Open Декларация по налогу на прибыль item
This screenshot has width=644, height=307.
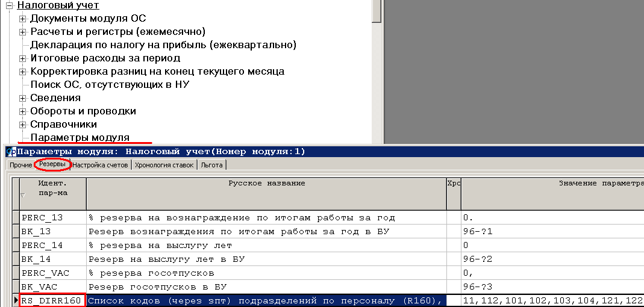[163, 45]
